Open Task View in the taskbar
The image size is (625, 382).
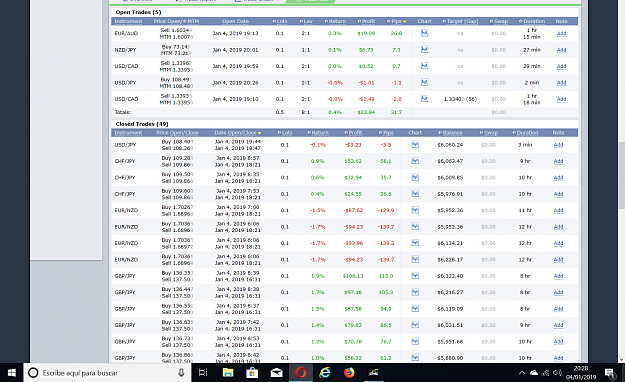pyautogui.click(x=203, y=373)
